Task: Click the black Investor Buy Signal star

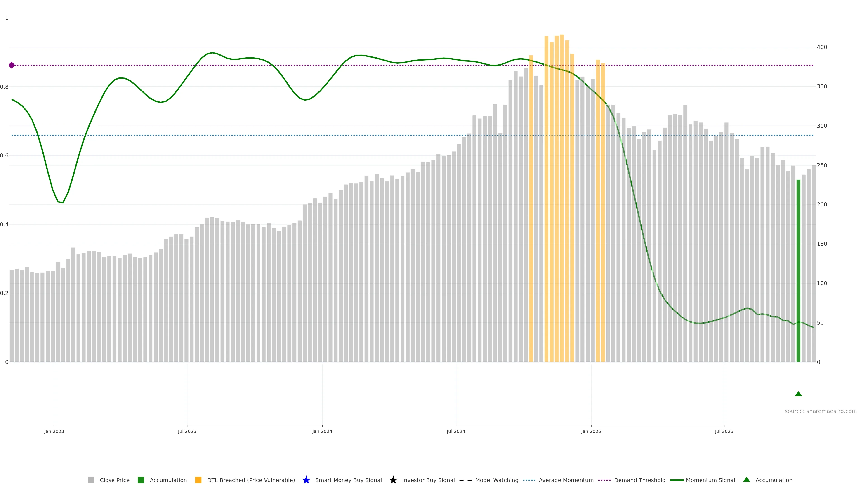Action: click(x=393, y=480)
